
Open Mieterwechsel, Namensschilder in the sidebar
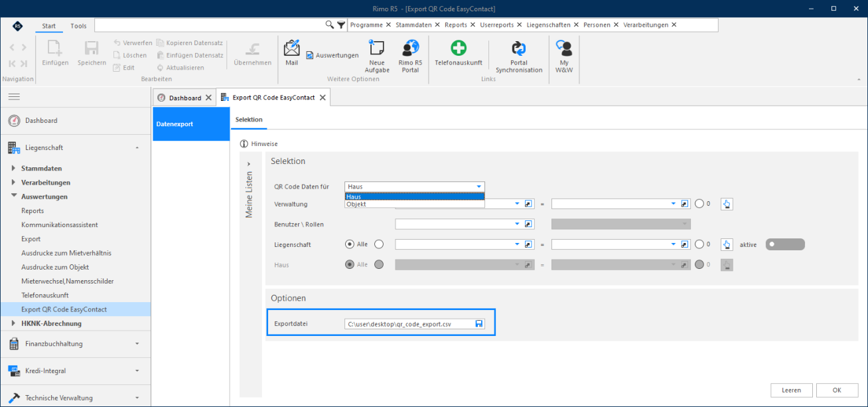tap(67, 281)
